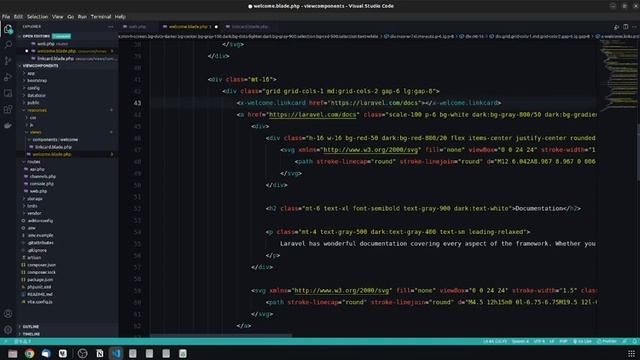Open the Edit menu
The width and height of the screenshot is (640, 360).
(18, 17)
